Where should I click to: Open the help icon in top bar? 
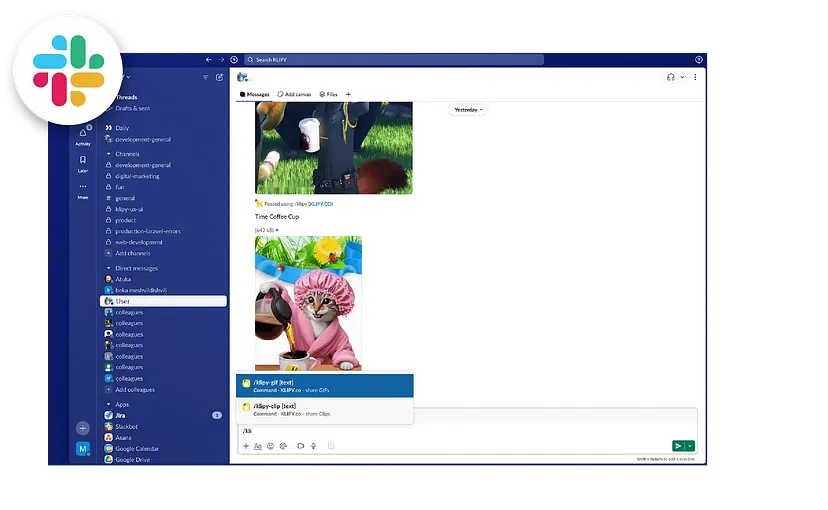click(699, 60)
